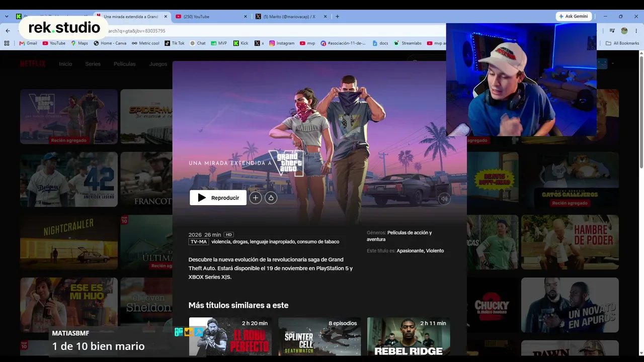The width and height of the screenshot is (644, 362).
Task: Open Nightcrawler thumbnail
Action: coord(69,242)
